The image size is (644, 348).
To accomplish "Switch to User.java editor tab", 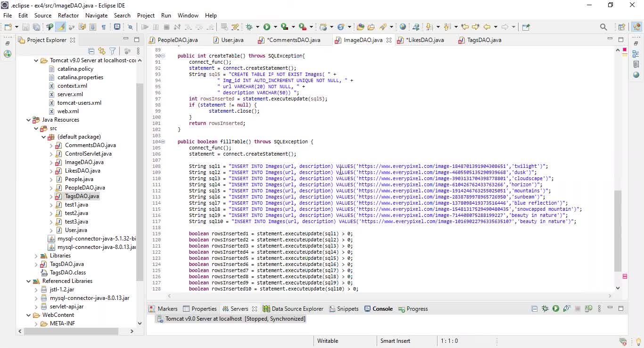I will pos(232,40).
